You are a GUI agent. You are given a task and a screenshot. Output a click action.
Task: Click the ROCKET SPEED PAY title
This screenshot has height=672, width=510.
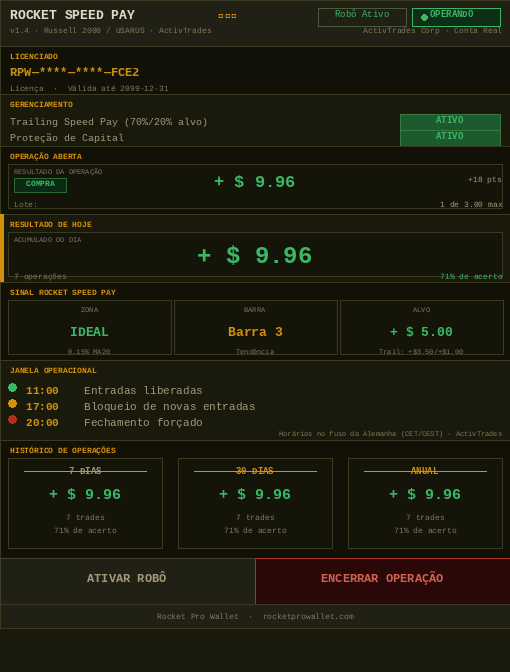click(72, 15)
